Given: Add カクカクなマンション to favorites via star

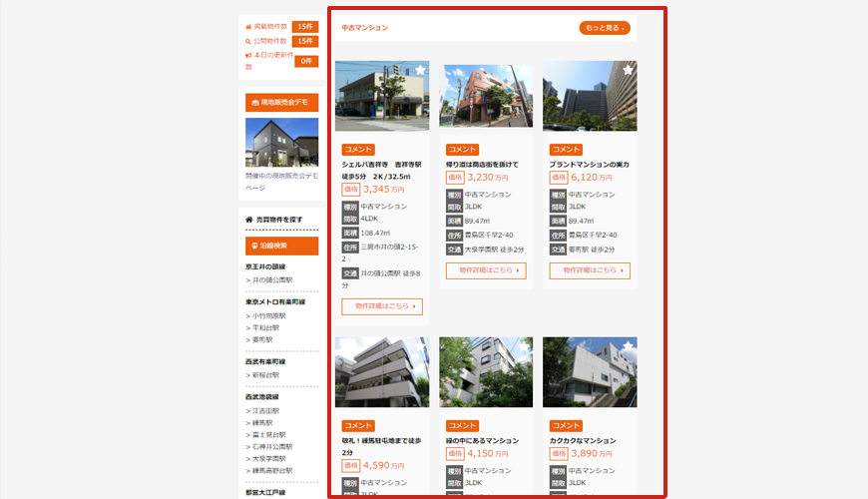Looking at the screenshot, I should pyautogui.click(x=628, y=346).
